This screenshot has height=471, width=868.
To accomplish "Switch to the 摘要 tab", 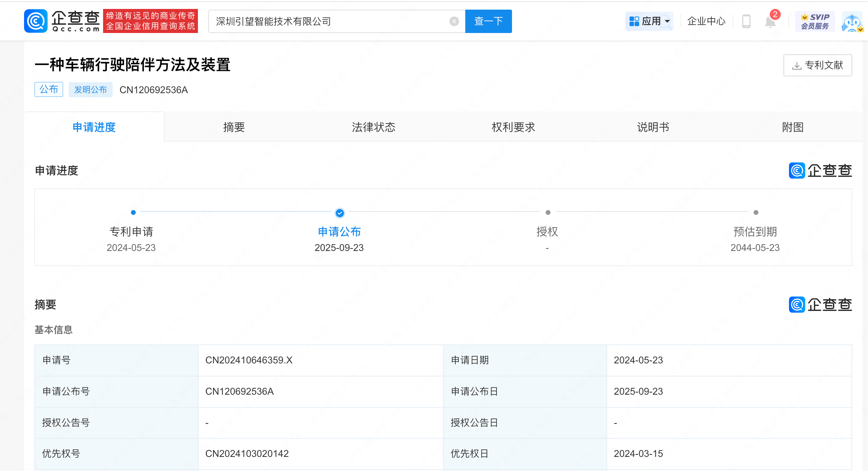I will pyautogui.click(x=234, y=127).
